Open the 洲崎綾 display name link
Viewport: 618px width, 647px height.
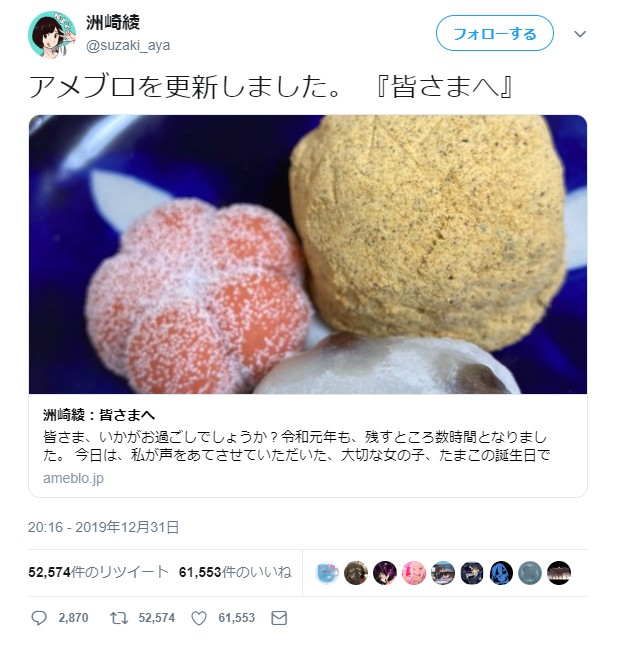click(x=113, y=22)
